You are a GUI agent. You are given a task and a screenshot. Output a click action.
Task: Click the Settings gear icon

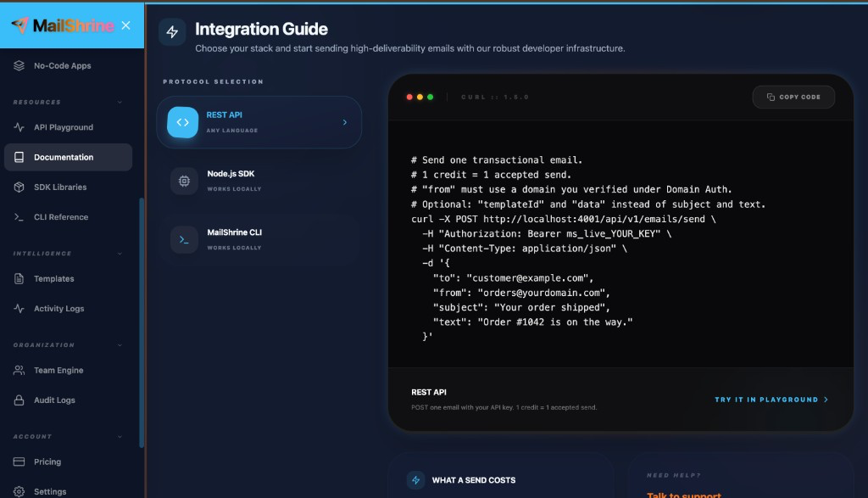coord(19,491)
